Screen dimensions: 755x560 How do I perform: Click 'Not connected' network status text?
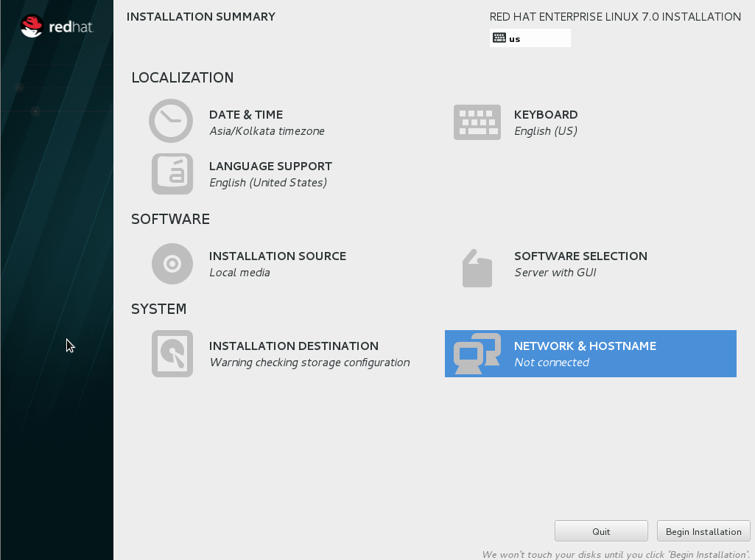tap(552, 363)
